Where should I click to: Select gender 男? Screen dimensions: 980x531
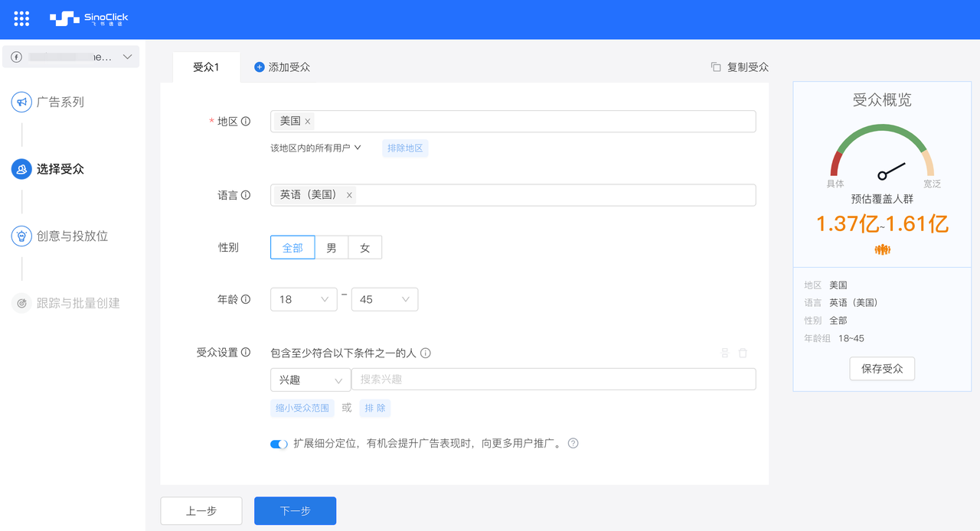click(x=332, y=248)
